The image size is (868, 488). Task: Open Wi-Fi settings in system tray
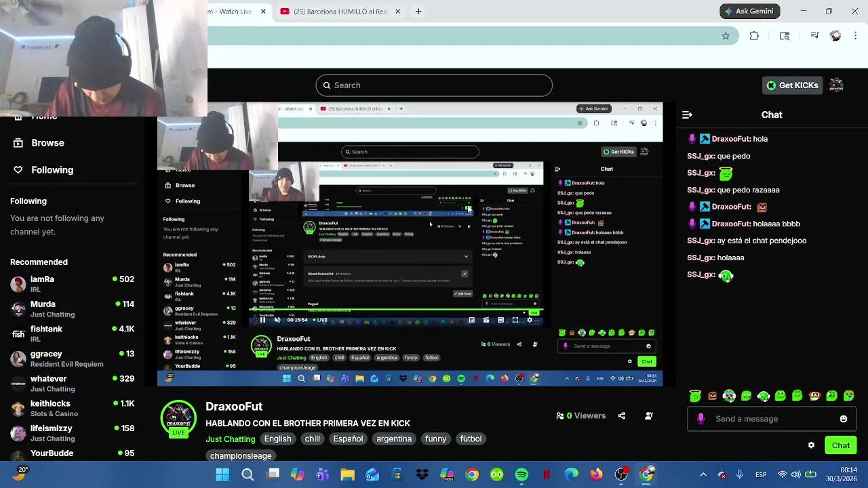coord(783,474)
